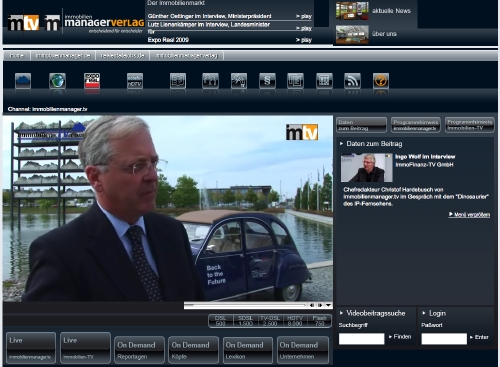Viewport: 500px width, 367px height.
Task: Open the houses icon in icon bar
Action: tap(210, 80)
